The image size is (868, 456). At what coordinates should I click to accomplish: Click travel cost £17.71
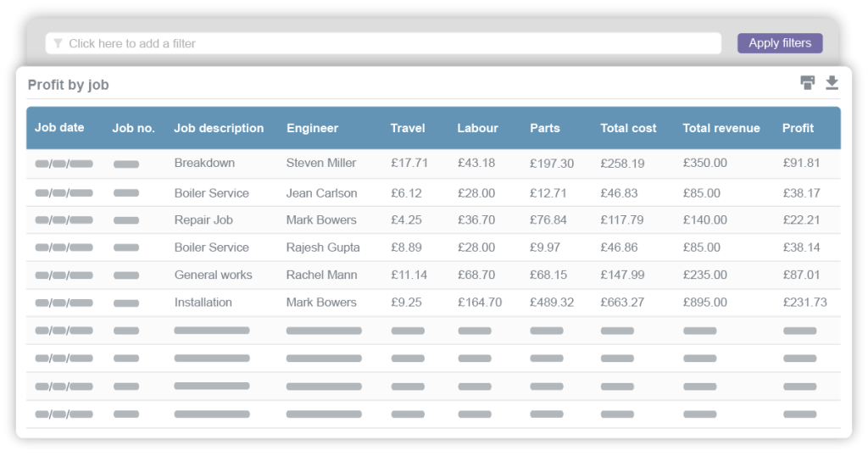pyautogui.click(x=409, y=164)
